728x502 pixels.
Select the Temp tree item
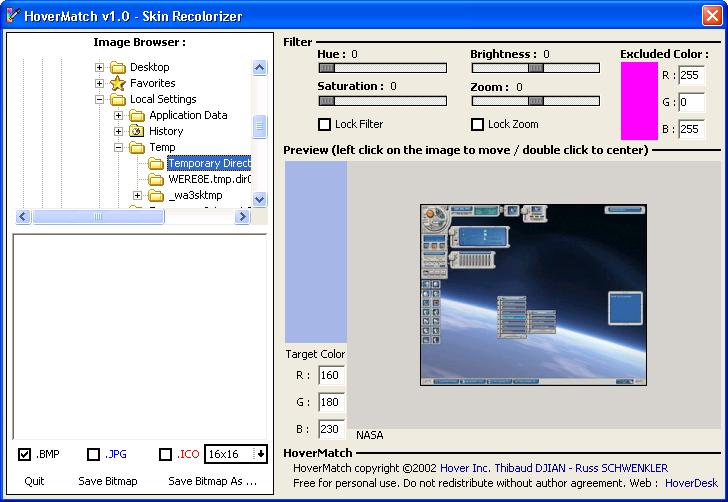click(x=162, y=148)
